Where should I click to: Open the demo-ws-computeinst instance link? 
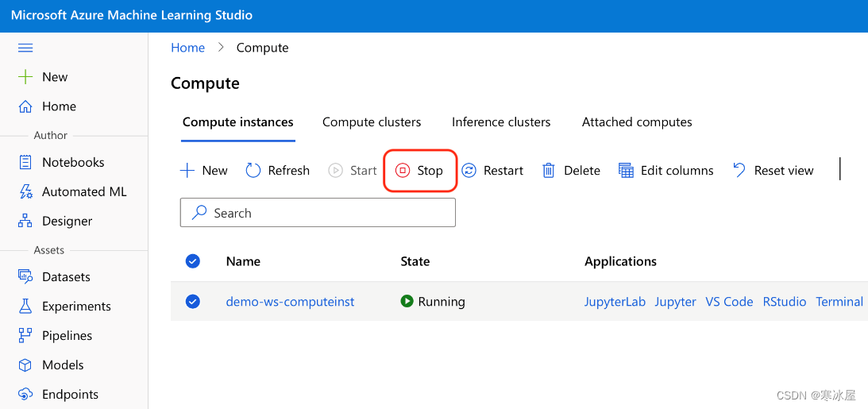290,302
